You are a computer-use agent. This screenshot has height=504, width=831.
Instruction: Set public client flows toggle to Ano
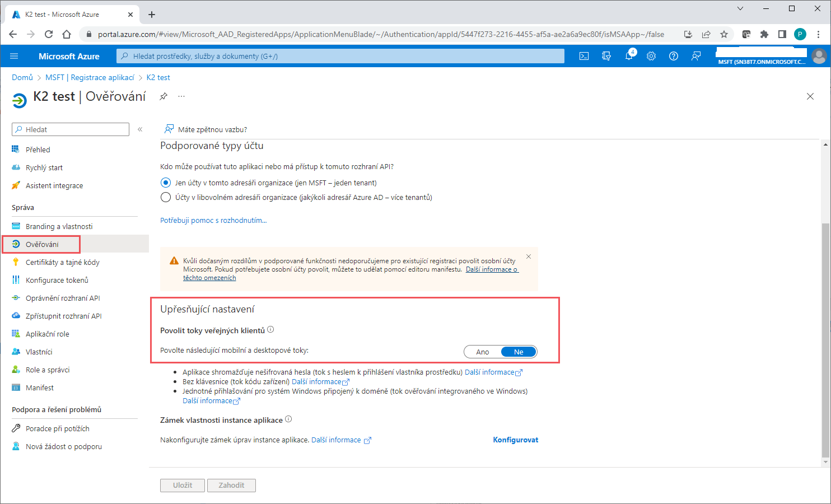click(483, 352)
